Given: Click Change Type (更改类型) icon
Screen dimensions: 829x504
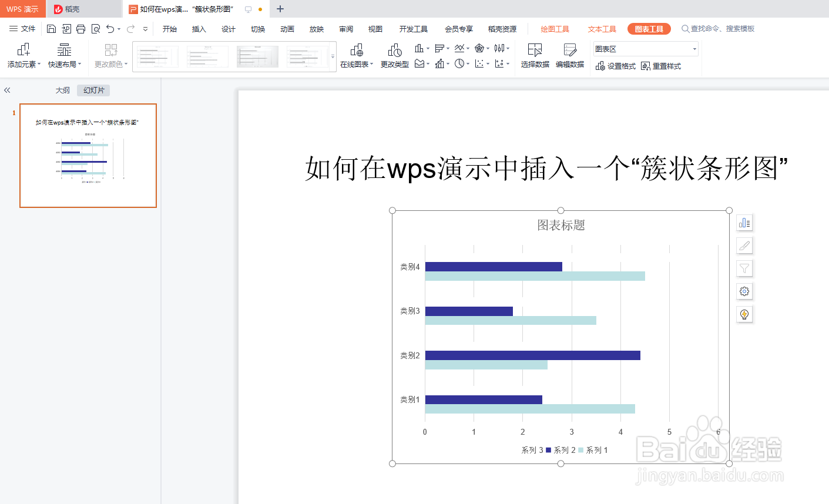Looking at the screenshot, I should pos(395,56).
